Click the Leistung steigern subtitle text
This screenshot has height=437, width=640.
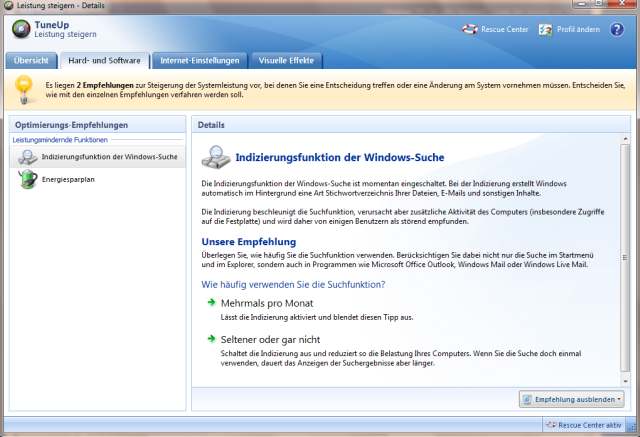[65, 34]
